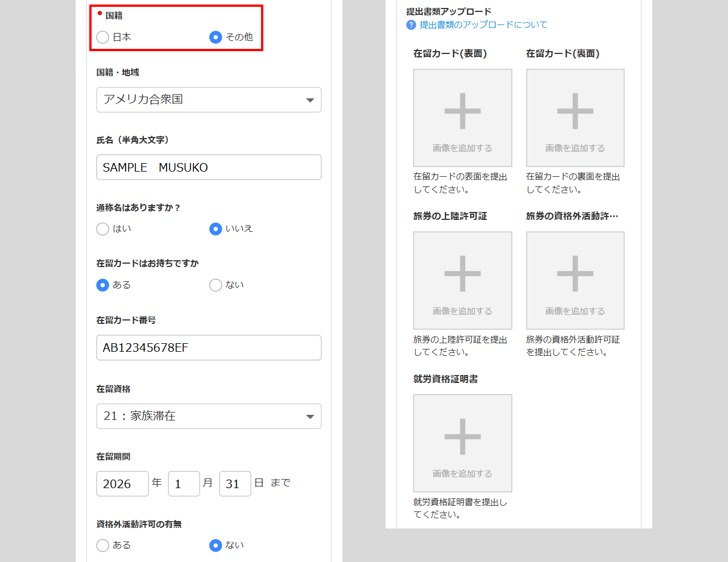This screenshot has height=562, width=728.
Task: Select その他 nationality radio button
Action: click(216, 38)
